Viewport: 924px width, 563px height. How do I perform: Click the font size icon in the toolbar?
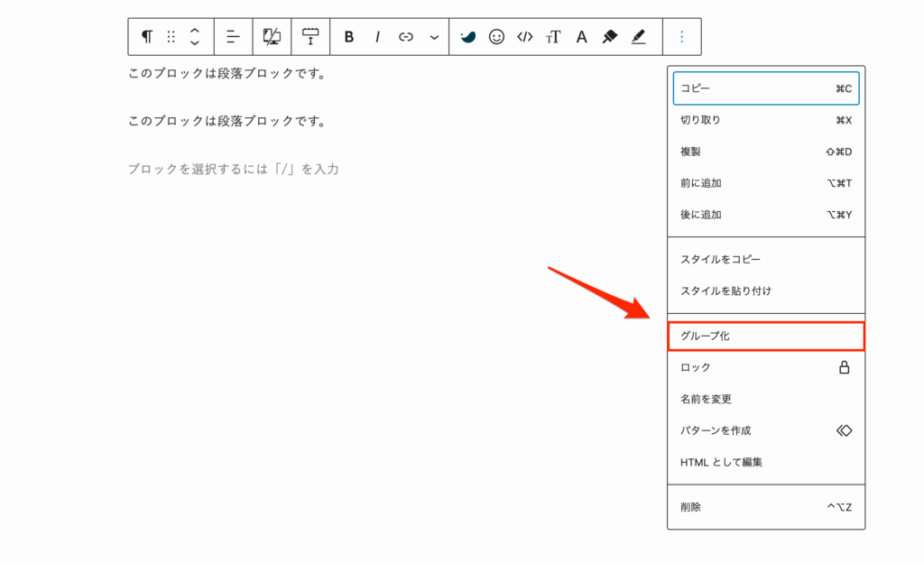[553, 37]
